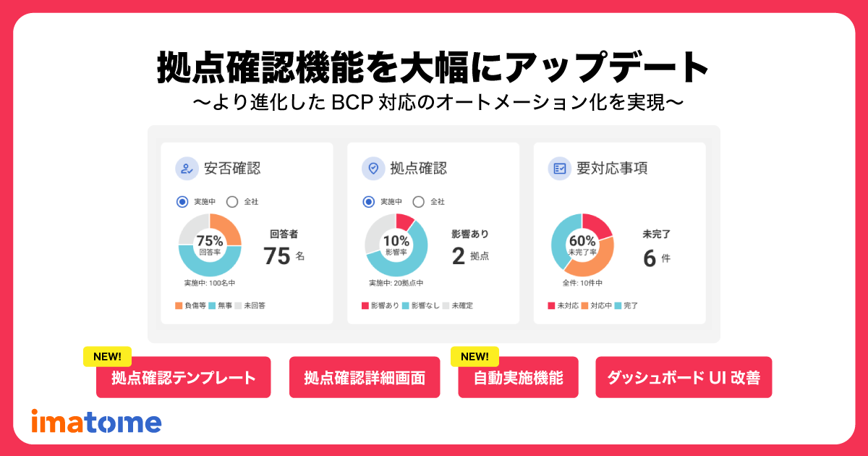
Task: Click the NEW! badge above 自動実施機能
Action: (475, 356)
